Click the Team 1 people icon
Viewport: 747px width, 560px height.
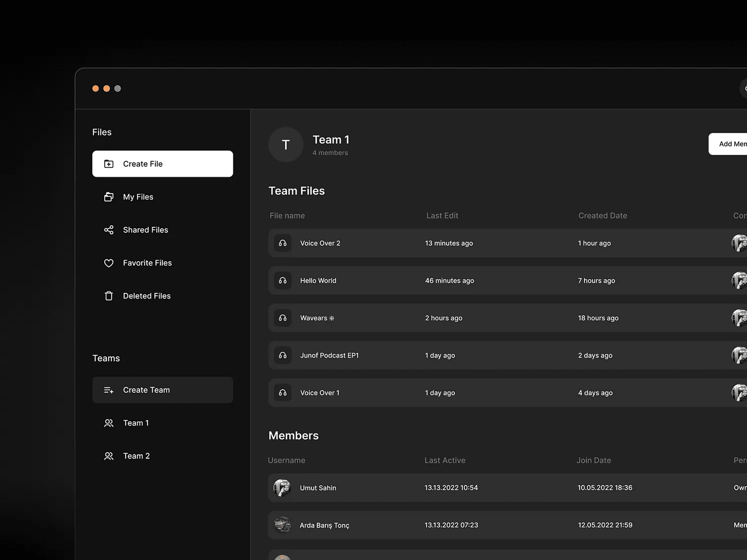pyautogui.click(x=109, y=423)
